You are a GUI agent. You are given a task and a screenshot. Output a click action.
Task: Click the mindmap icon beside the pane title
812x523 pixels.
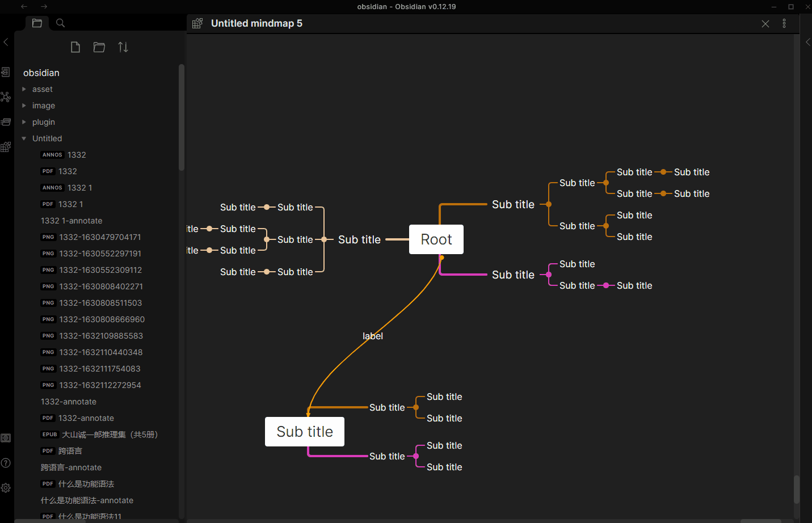click(197, 23)
